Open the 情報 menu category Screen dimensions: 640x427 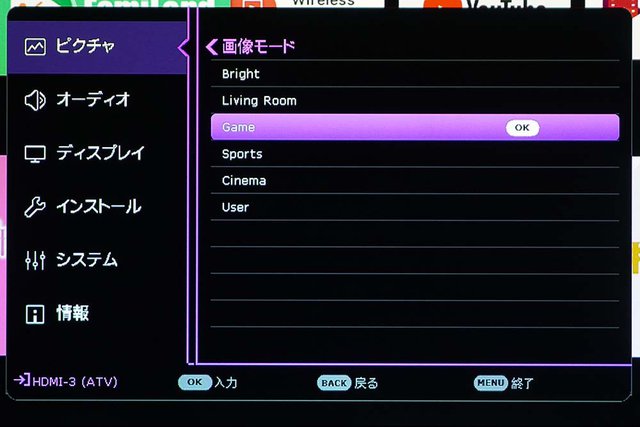(97, 314)
